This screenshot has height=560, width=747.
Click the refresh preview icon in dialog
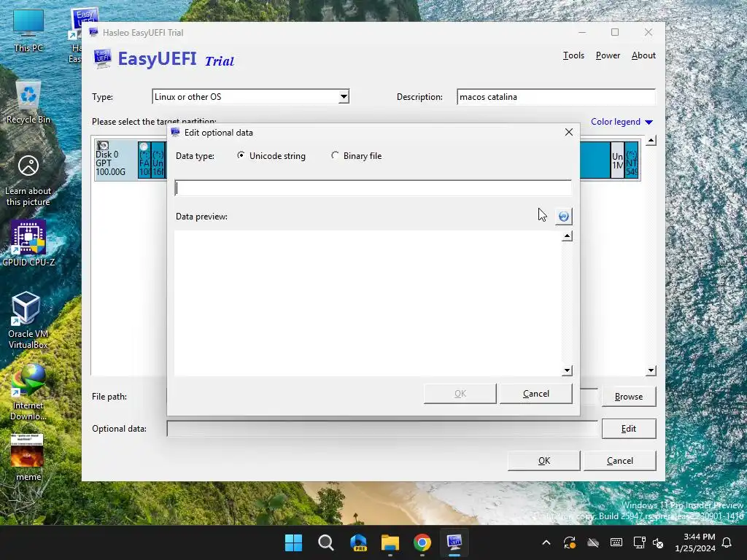click(564, 216)
